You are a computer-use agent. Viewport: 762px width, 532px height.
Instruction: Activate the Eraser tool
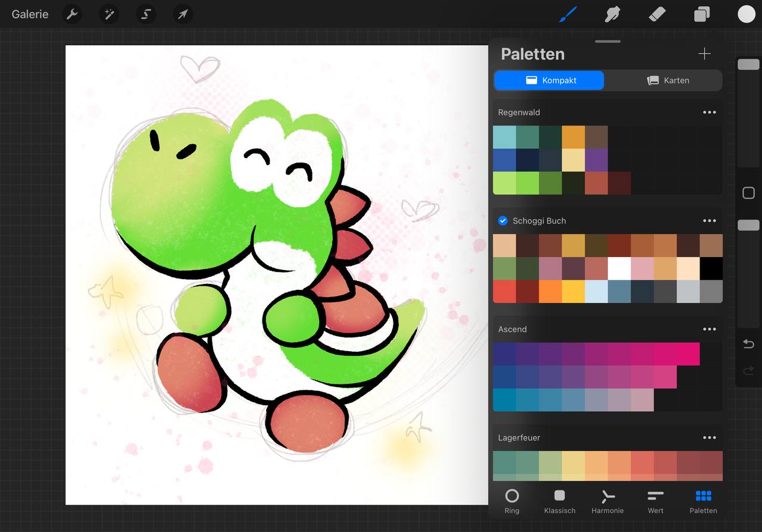pyautogui.click(x=657, y=14)
